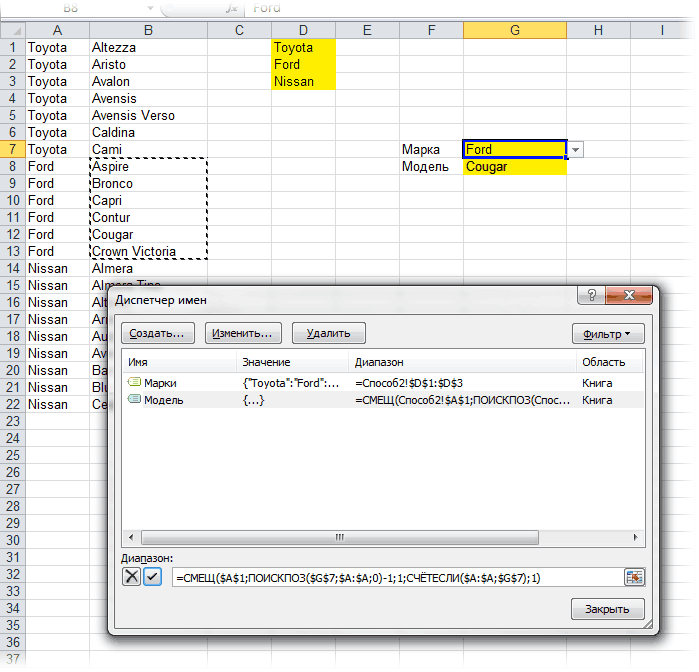This screenshot has width=699, height=672.
Task: Click the Диапазон column header in list
Action: pos(462,362)
